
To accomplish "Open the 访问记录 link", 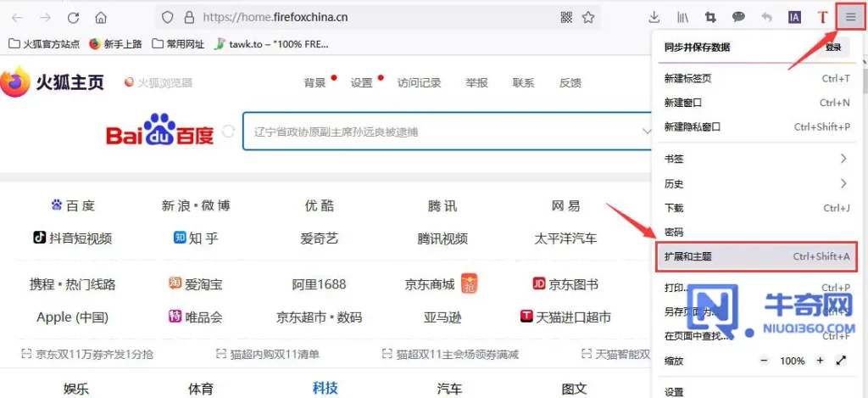I will pyautogui.click(x=419, y=83).
